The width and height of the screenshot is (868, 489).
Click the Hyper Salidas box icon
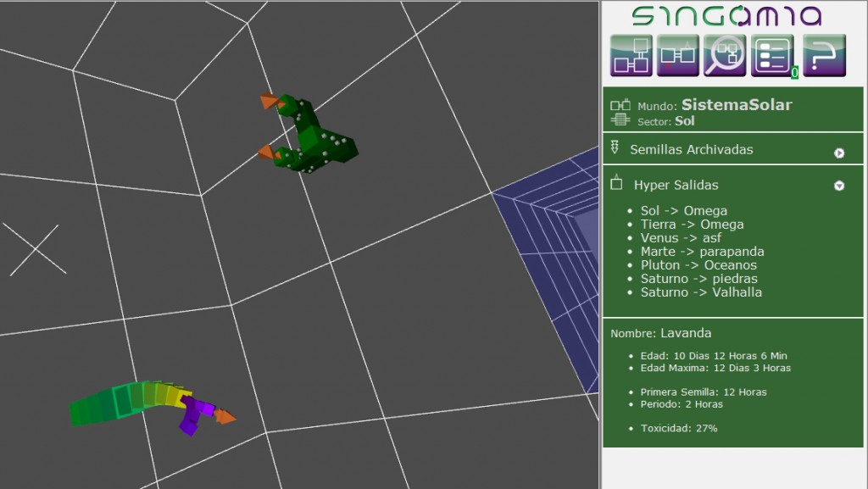tap(616, 183)
